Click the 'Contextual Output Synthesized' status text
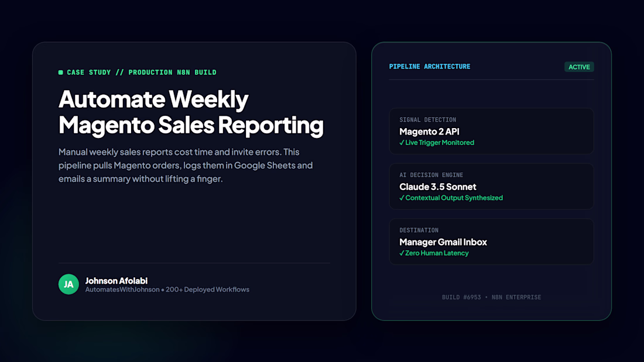 coord(454,198)
